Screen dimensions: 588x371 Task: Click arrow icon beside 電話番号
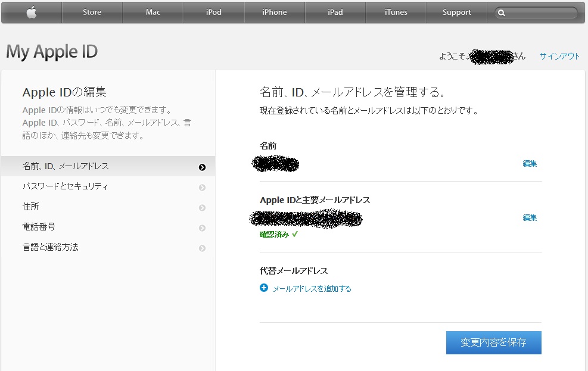(202, 228)
